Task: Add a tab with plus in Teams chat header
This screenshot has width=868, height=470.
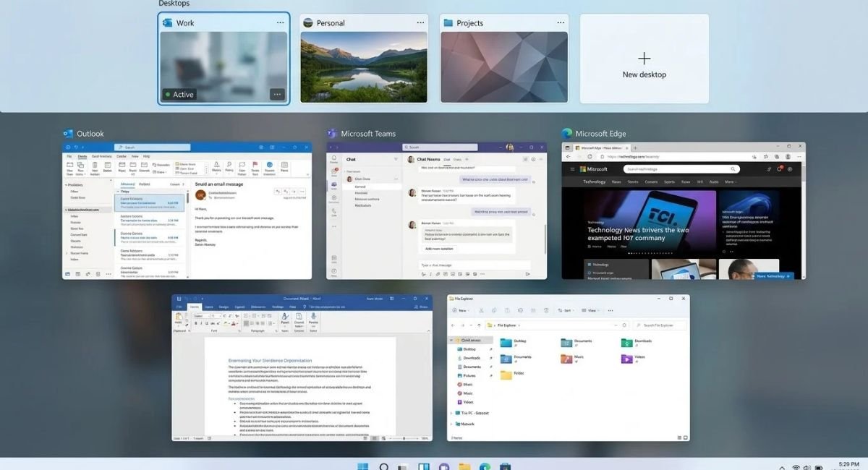Action: (x=467, y=159)
